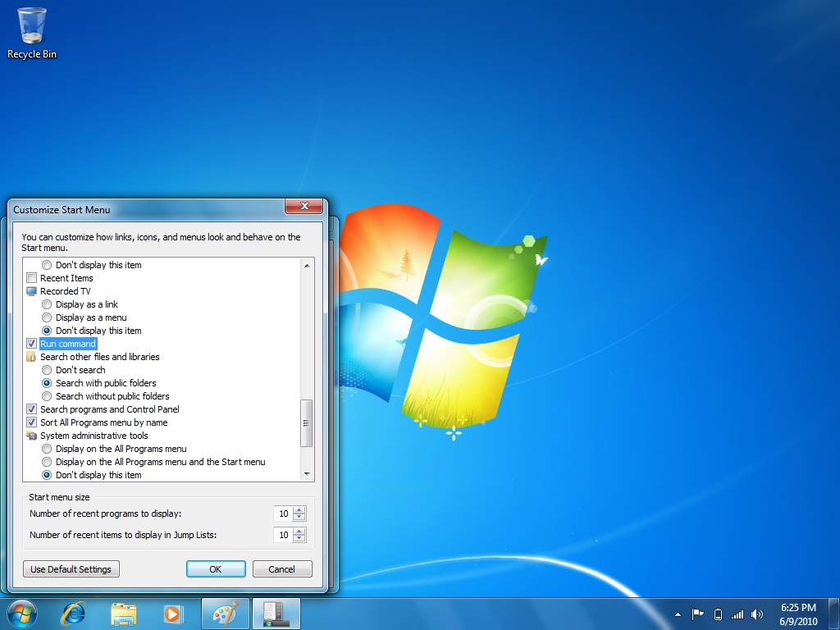Click the Cancel button

(x=282, y=569)
